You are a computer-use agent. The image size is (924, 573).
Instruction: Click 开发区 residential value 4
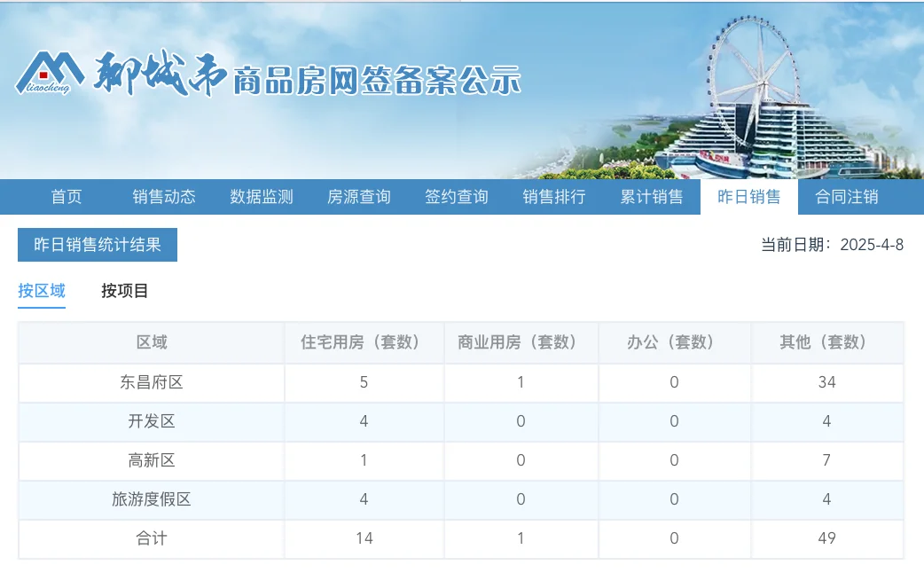364,421
